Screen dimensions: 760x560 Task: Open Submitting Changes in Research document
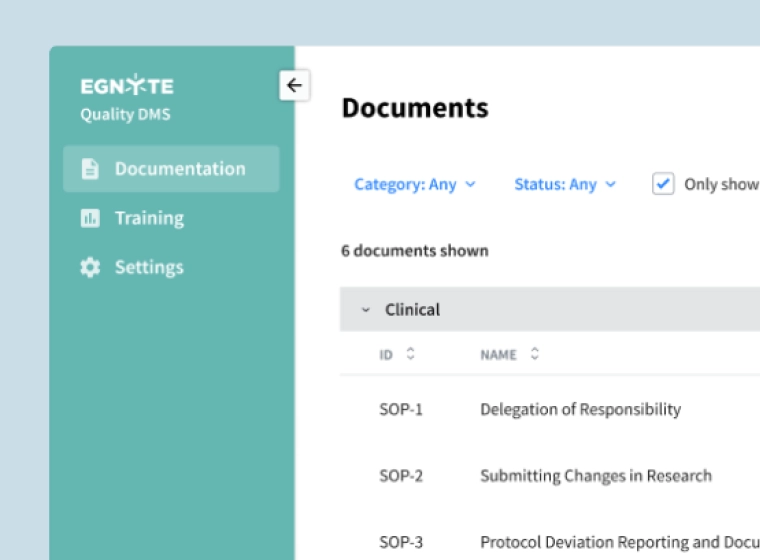(x=595, y=476)
